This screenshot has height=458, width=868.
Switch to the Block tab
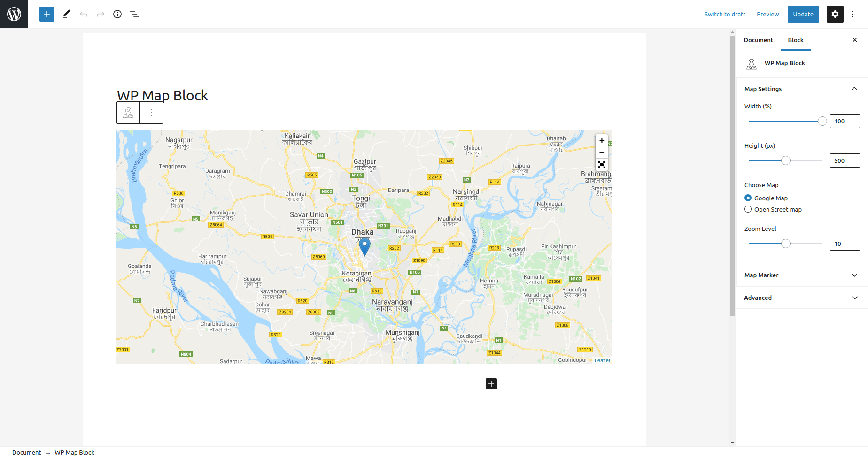pyautogui.click(x=796, y=40)
